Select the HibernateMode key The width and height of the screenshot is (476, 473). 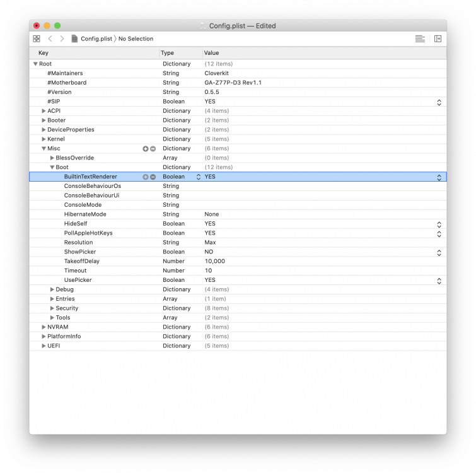point(85,214)
